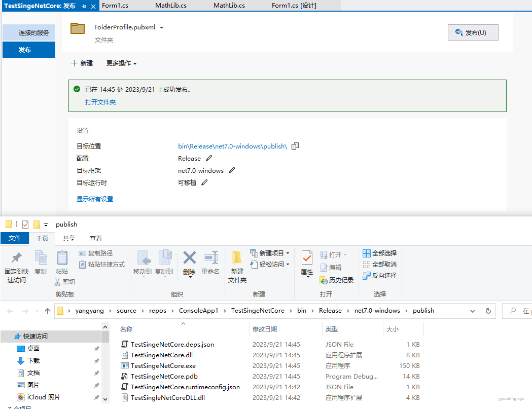This screenshot has height=409, width=532.
Task: Open the address bar history dropdown arrow
Action: (473, 311)
